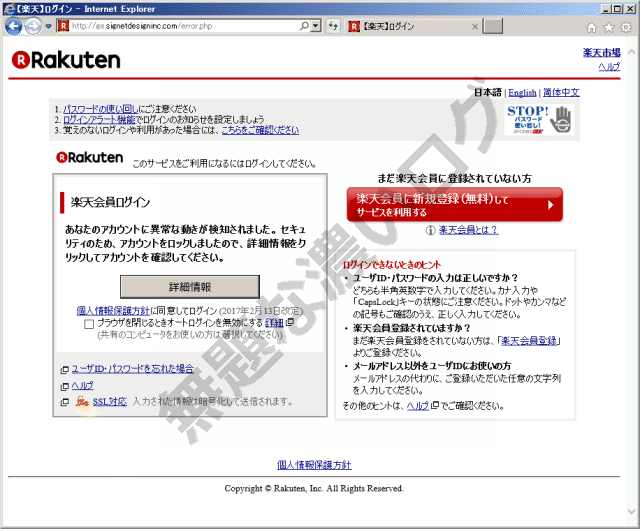Open the footer 個人情報保護方針 link
Screen dimensions: 640x529
click(x=314, y=465)
